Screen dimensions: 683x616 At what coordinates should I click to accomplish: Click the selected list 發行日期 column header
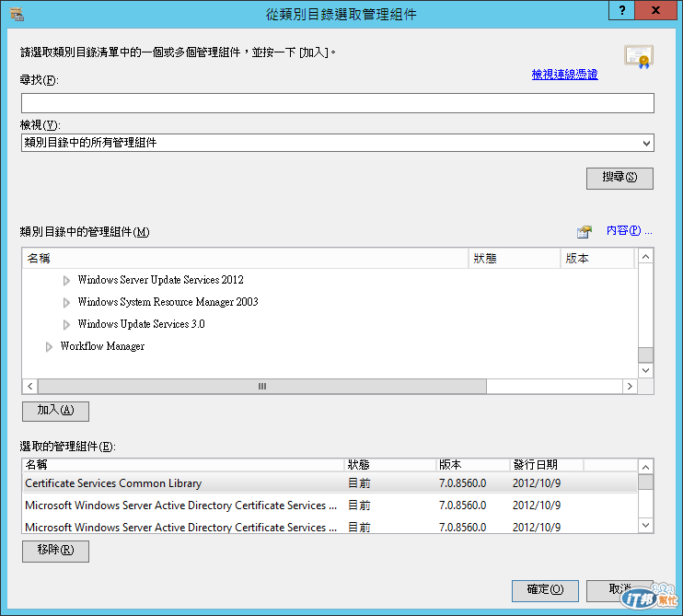pos(546,465)
